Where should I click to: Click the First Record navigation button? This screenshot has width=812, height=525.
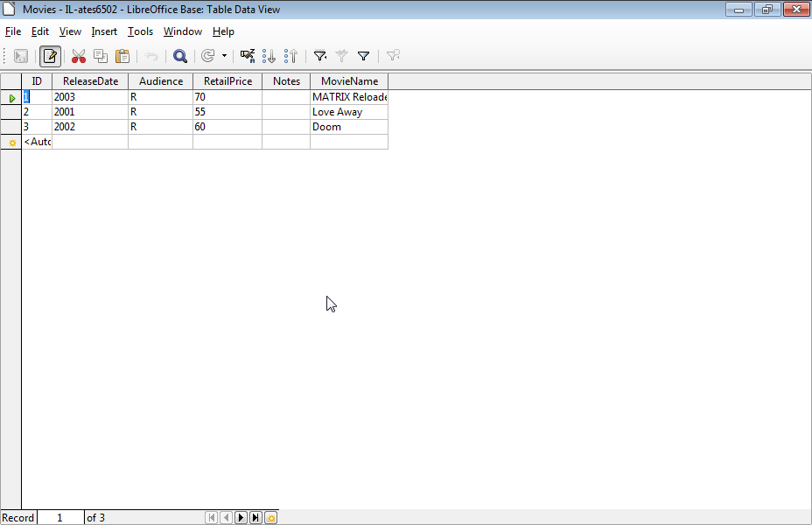click(211, 517)
